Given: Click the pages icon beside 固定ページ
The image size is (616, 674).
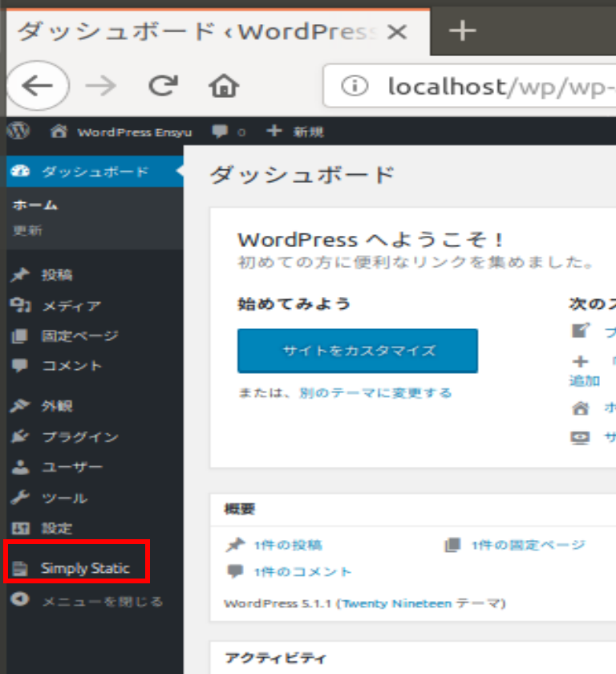Looking at the screenshot, I should [19, 335].
